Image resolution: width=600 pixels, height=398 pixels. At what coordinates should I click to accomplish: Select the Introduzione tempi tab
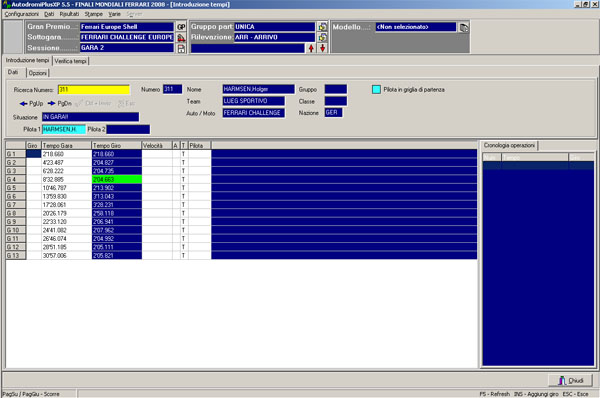coord(27,60)
